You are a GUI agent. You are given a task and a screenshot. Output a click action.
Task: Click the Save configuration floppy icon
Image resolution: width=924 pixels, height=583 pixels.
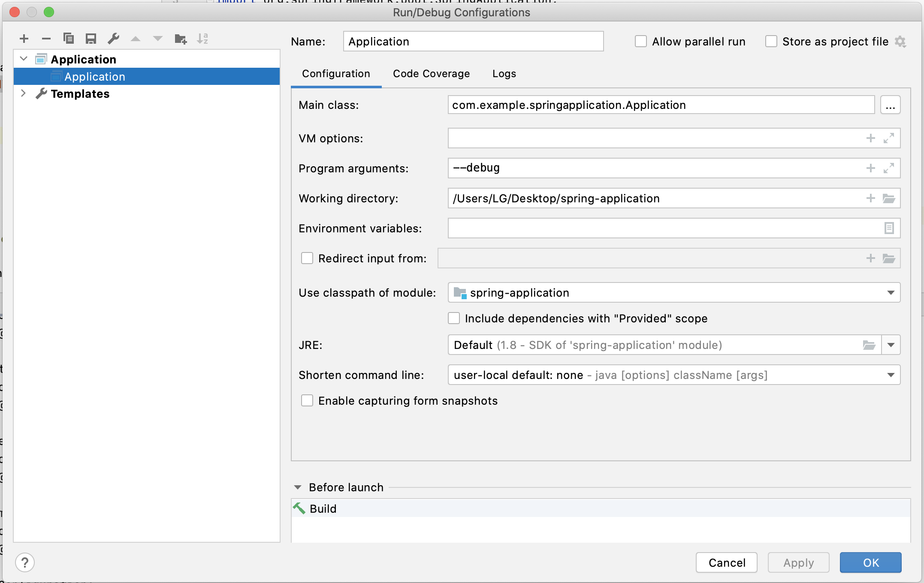coord(91,39)
